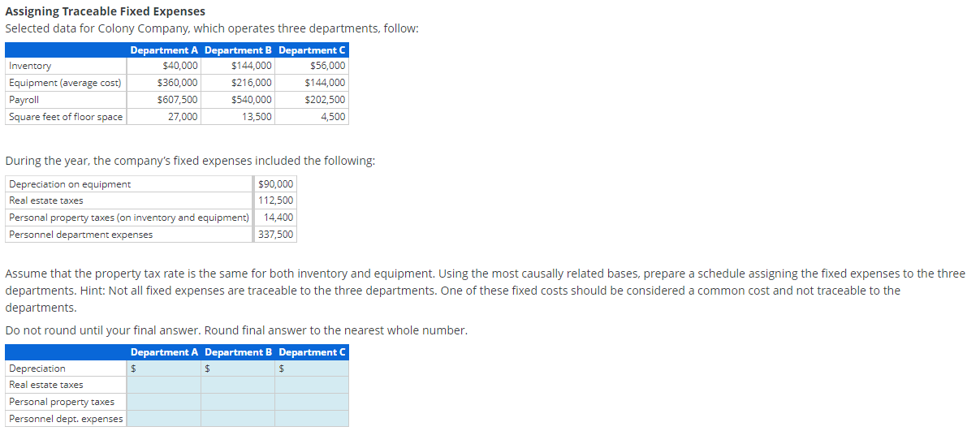980x444 pixels.
Task: Click the personal property taxes amount 14,400
Action: pyautogui.click(x=278, y=218)
